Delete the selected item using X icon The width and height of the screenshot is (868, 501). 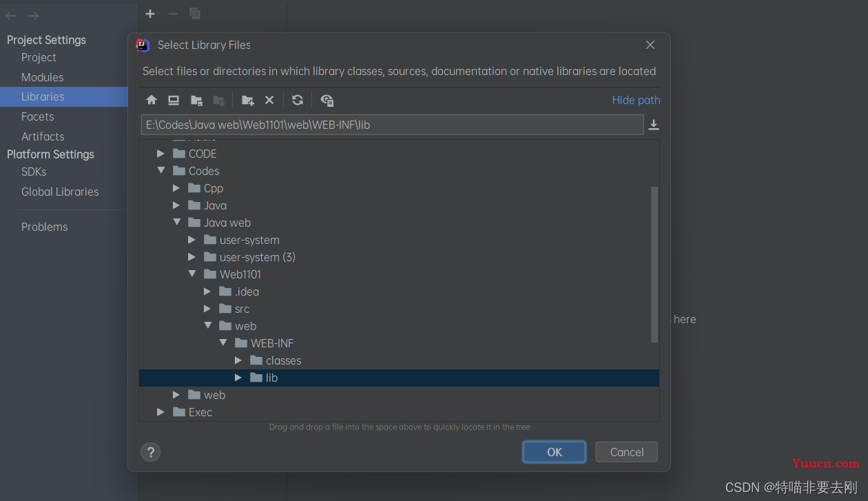pyautogui.click(x=269, y=100)
